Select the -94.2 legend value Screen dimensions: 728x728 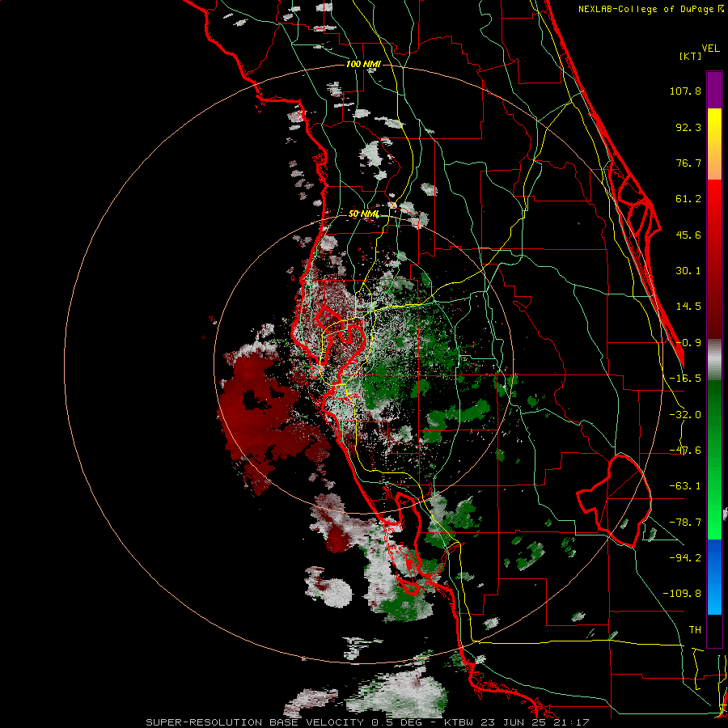click(685, 557)
